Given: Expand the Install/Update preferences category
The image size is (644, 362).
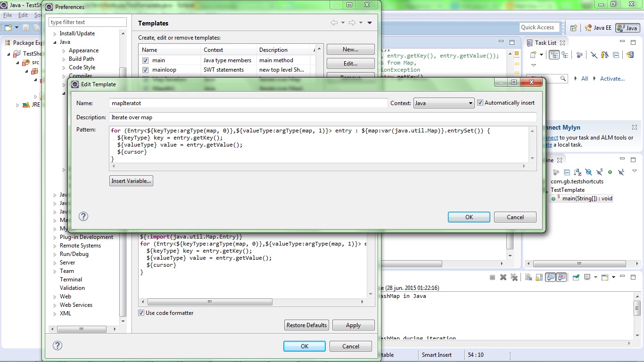Looking at the screenshot, I should [x=55, y=33].
